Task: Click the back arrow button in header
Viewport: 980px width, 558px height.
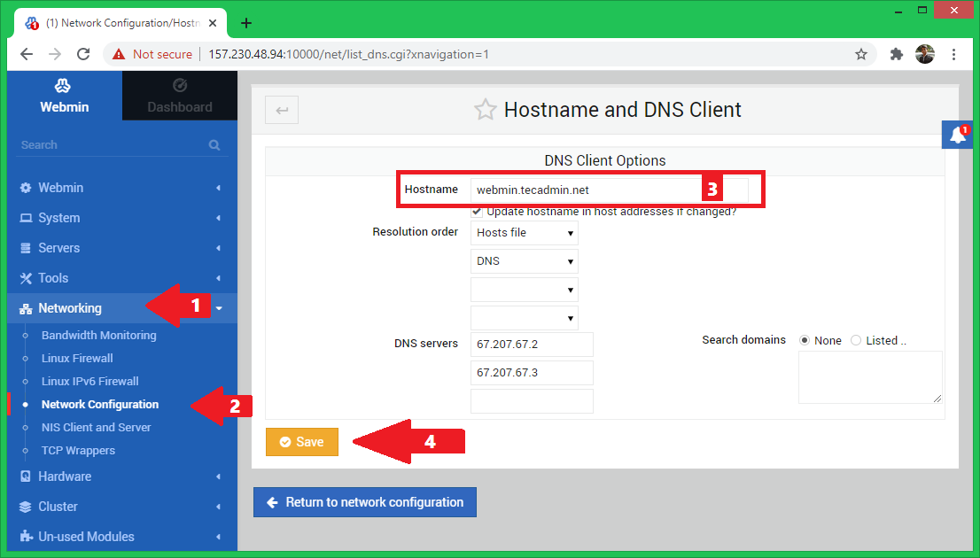Action: pyautogui.click(x=282, y=110)
